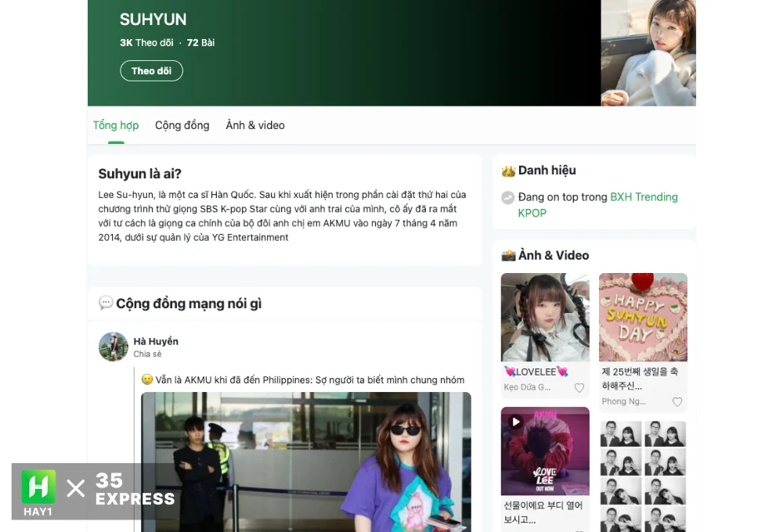Image resolution: width=783 pixels, height=532 pixels.
Task: Switch to the Tổng hợp tab
Action: [116, 125]
